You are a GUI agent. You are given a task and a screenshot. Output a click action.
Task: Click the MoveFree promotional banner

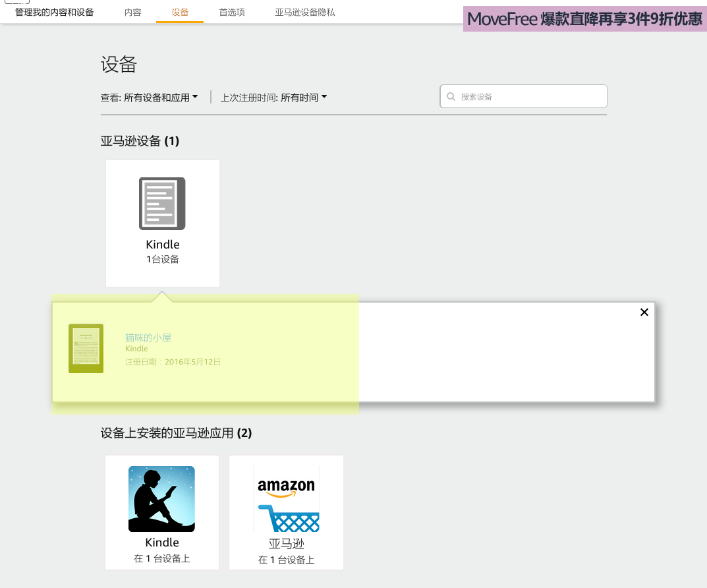584,19
